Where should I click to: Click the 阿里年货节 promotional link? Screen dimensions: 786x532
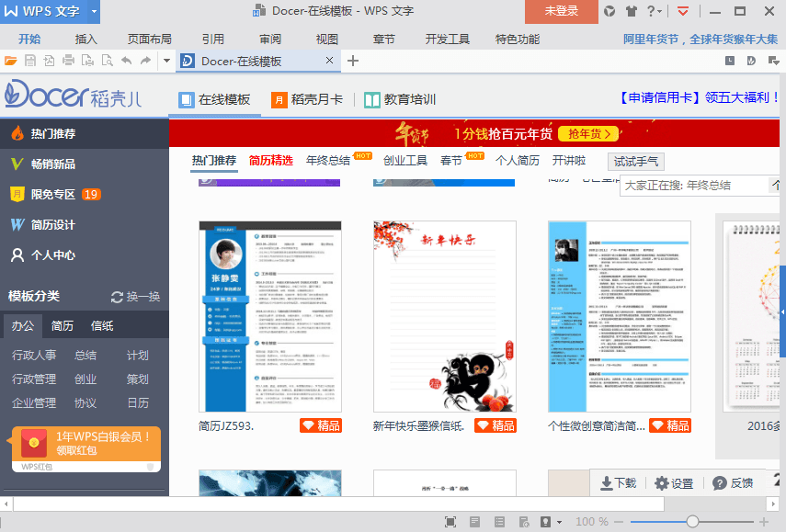click(701, 40)
